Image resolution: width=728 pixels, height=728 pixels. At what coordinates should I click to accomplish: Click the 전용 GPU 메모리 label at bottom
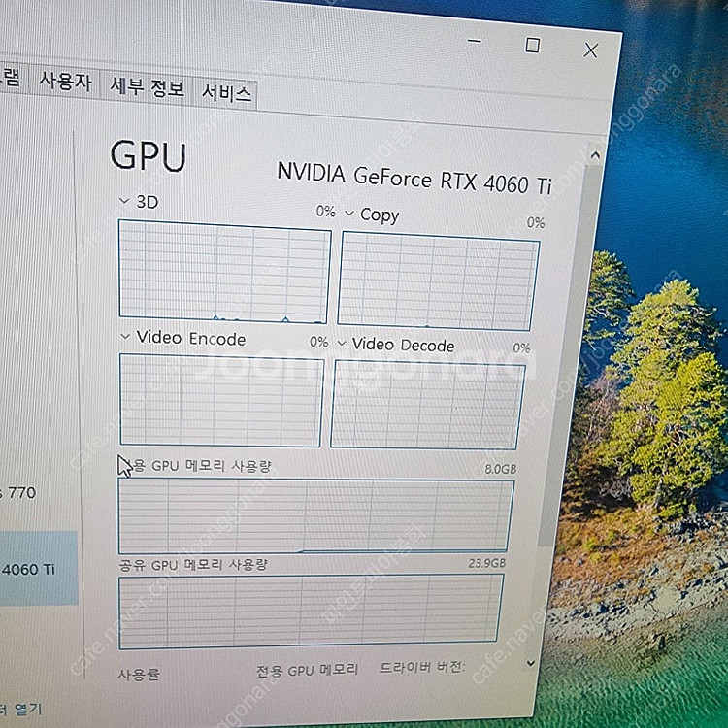[308, 670]
